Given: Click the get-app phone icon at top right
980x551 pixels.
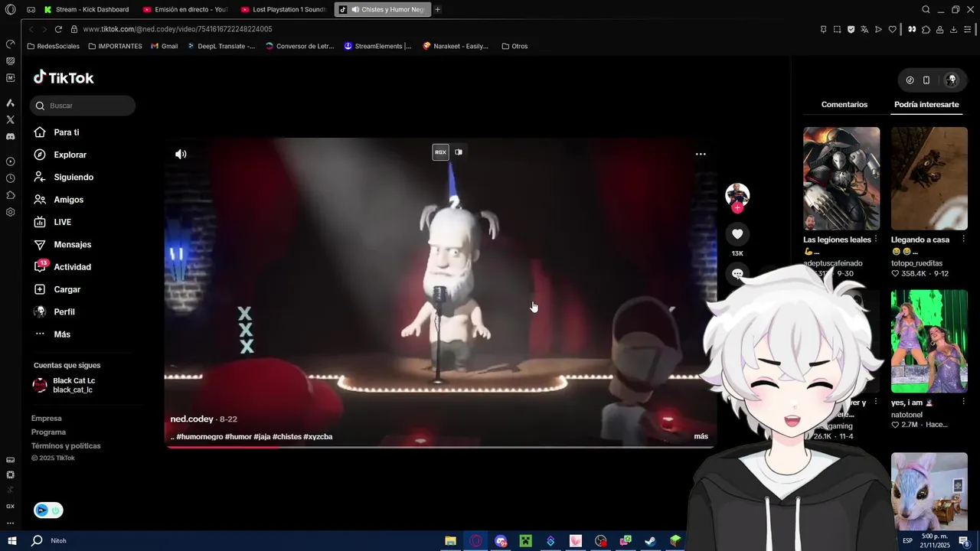Looking at the screenshot, I should point(926,80).
